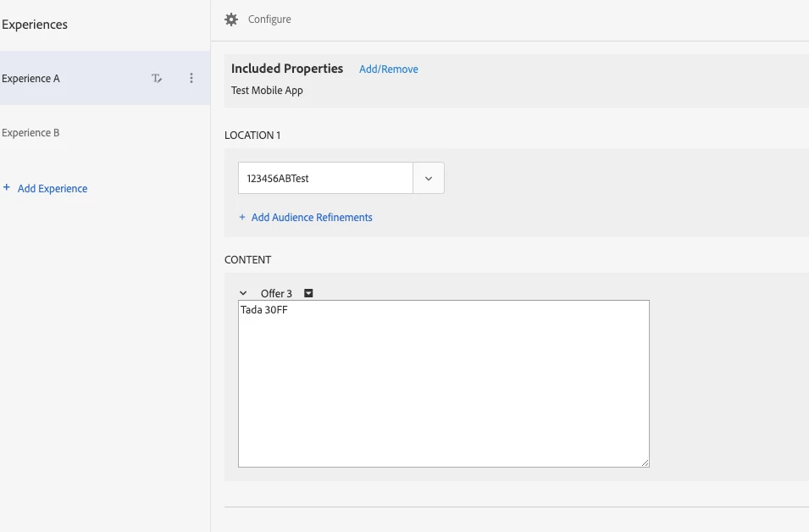Click the plus icon beside Add Audience Refinements

pos(242,218)
